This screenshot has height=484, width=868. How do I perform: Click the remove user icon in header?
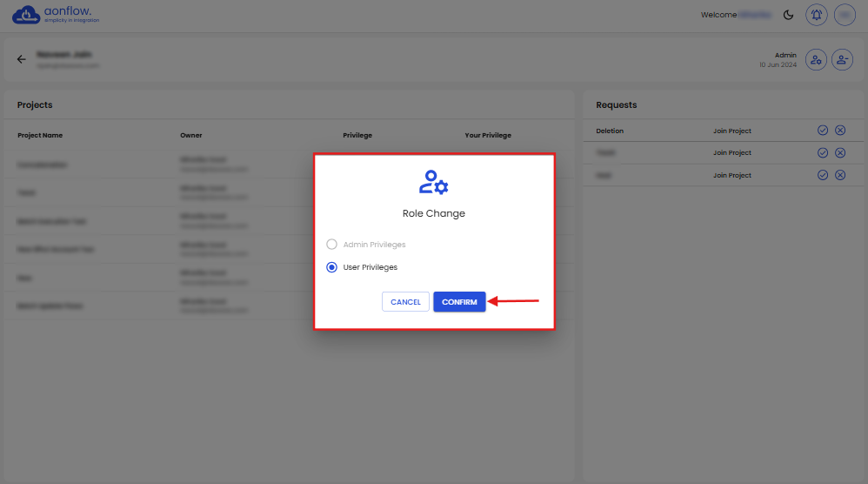tap(842, 59)
